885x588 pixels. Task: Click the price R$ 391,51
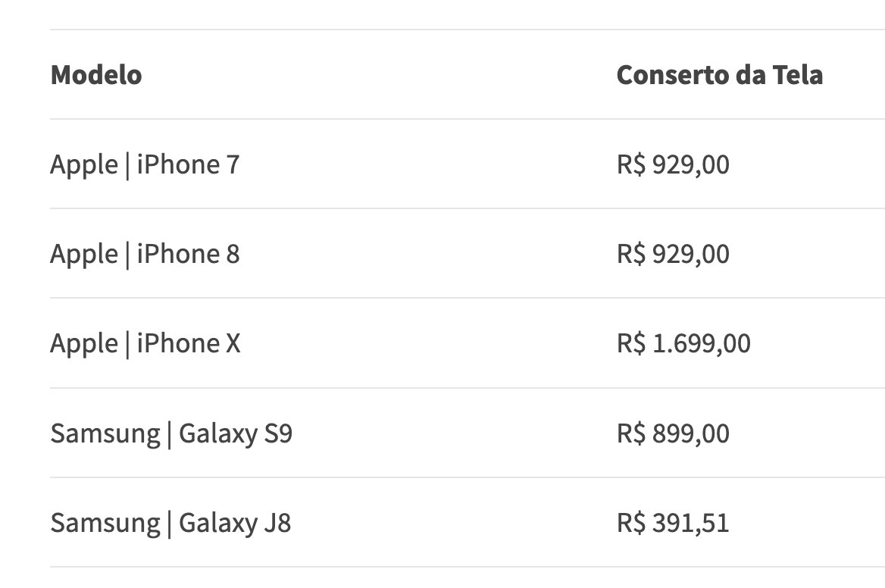click(x=673, y=523)
